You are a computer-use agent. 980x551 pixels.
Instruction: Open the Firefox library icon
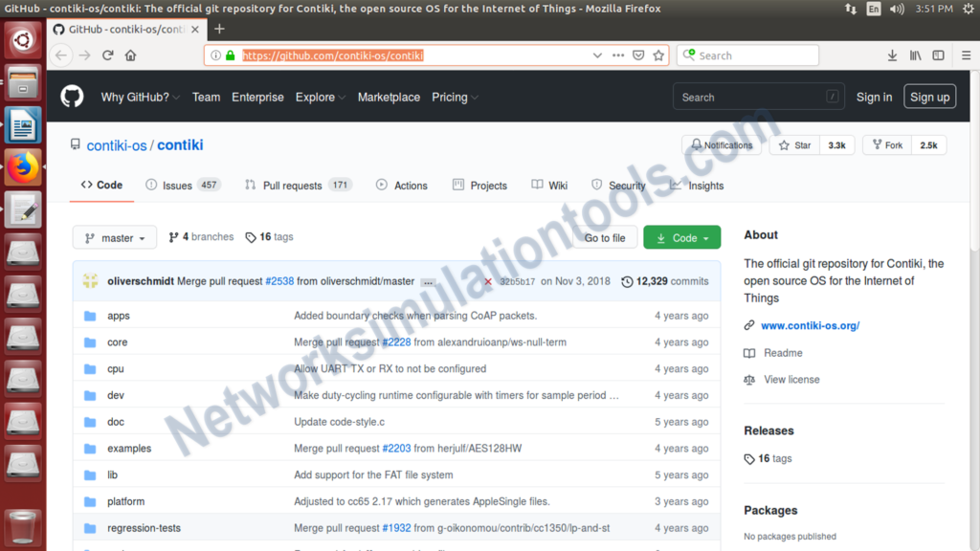coord(915,55)
